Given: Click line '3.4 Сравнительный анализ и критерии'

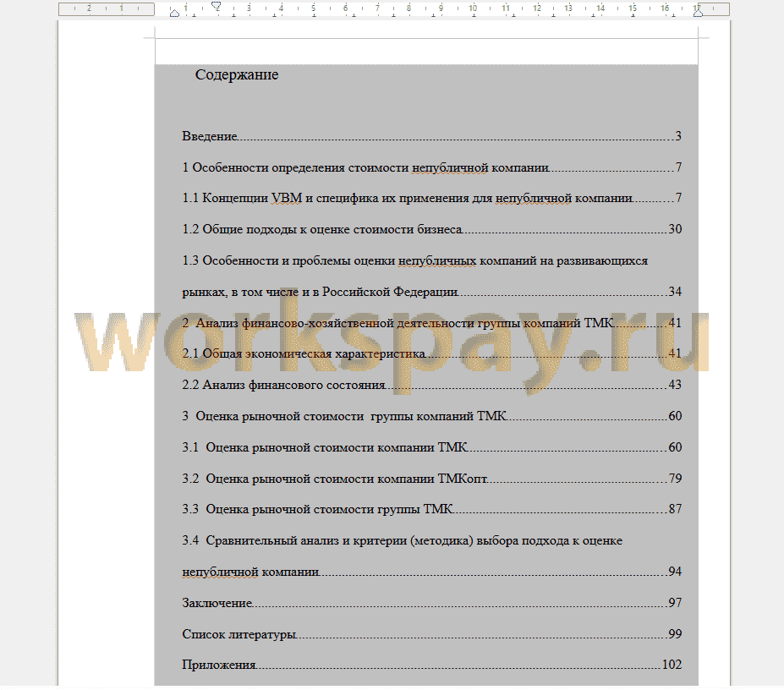Looking at the screenshot, I should point(402,540).
